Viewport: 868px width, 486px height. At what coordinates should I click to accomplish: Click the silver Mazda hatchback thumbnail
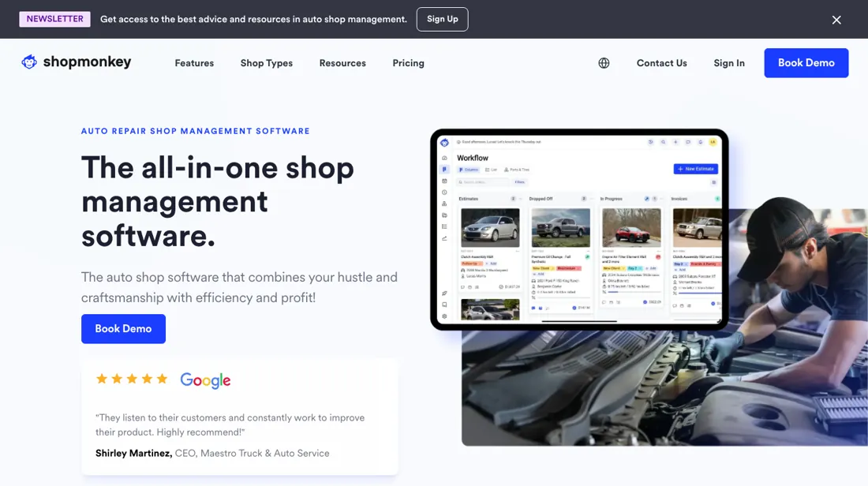tap(491, 227)
